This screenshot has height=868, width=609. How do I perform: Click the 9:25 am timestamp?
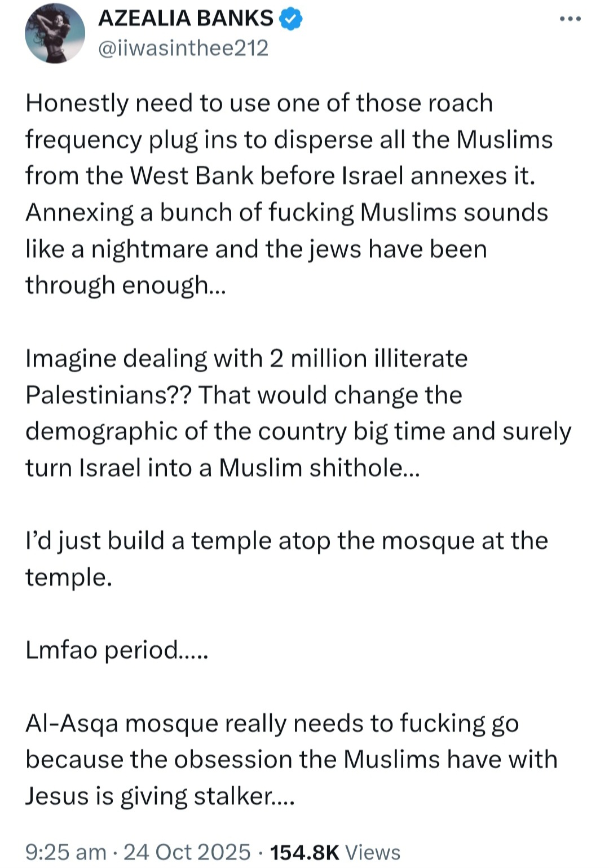click(x=66, y=852)
